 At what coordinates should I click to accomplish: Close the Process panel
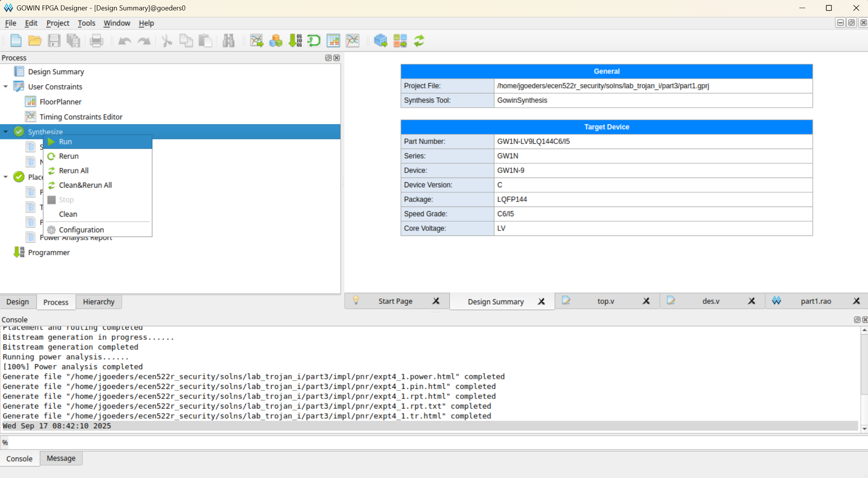(x=337, y=58)
